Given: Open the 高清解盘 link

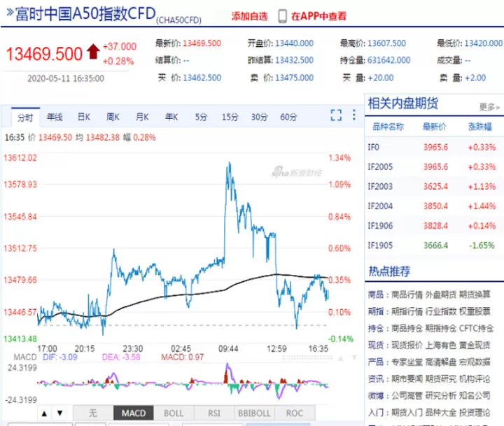Looking at the screenshot, I should pos(441,362).
